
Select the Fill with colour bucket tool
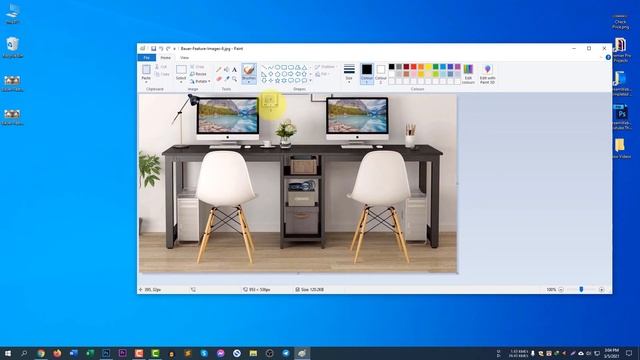227,69
